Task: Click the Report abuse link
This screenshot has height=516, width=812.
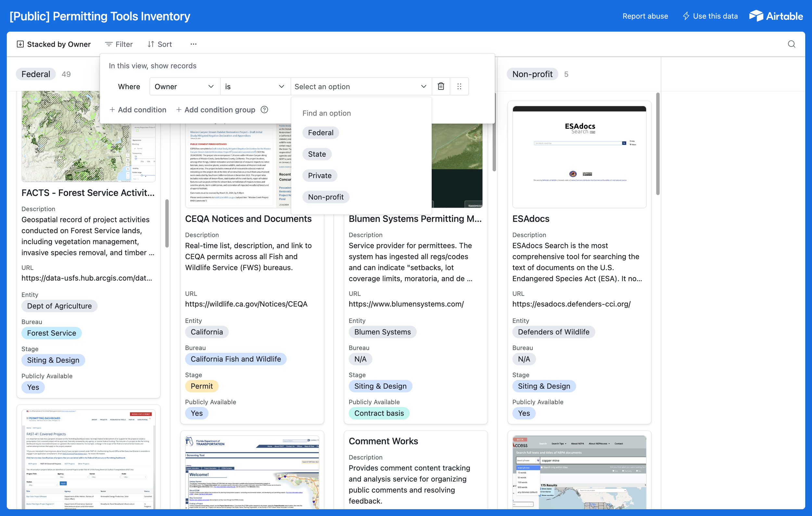Action: [645, 16]
